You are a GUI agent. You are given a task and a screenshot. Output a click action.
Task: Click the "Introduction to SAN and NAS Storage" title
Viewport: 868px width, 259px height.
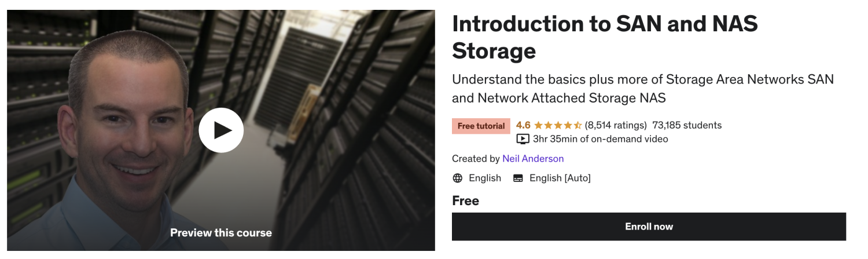(x=605, y=37)
